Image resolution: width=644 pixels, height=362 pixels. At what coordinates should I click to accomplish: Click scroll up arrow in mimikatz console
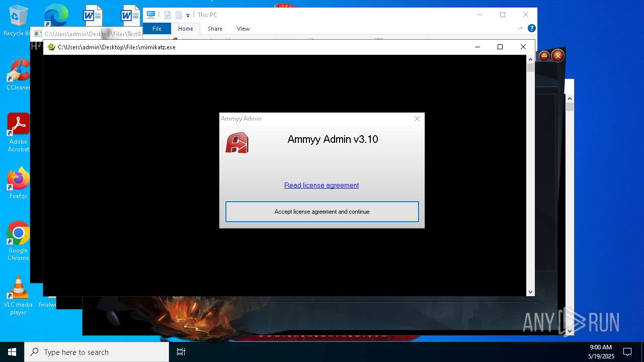point(530,59)
